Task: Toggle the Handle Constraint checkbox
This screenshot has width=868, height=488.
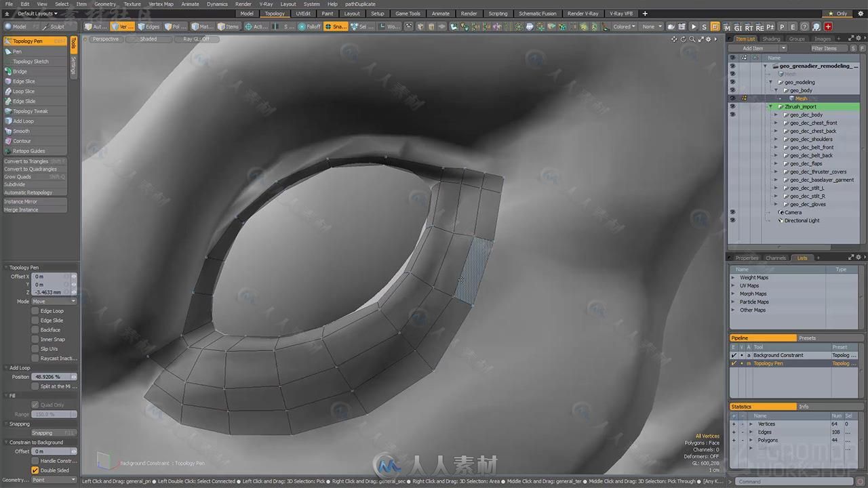Action: coord(35,461)
